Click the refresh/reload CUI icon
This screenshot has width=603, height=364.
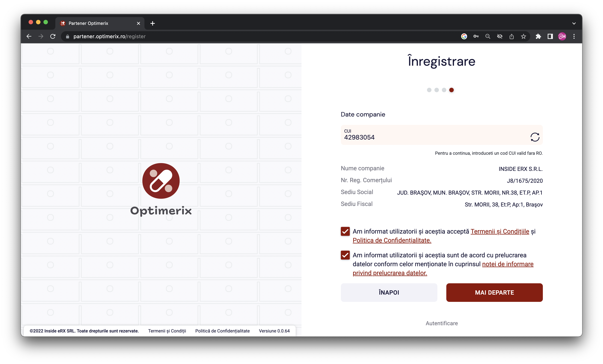click(535, 137)
